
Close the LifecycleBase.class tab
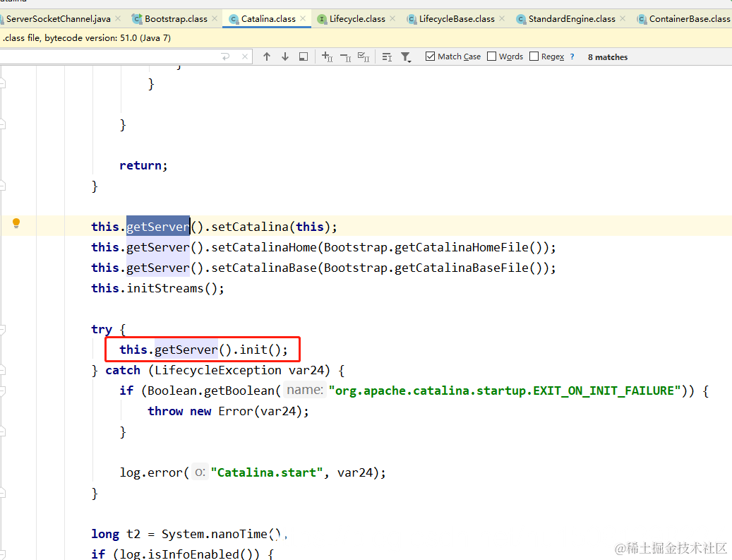[x=502, y=18]
